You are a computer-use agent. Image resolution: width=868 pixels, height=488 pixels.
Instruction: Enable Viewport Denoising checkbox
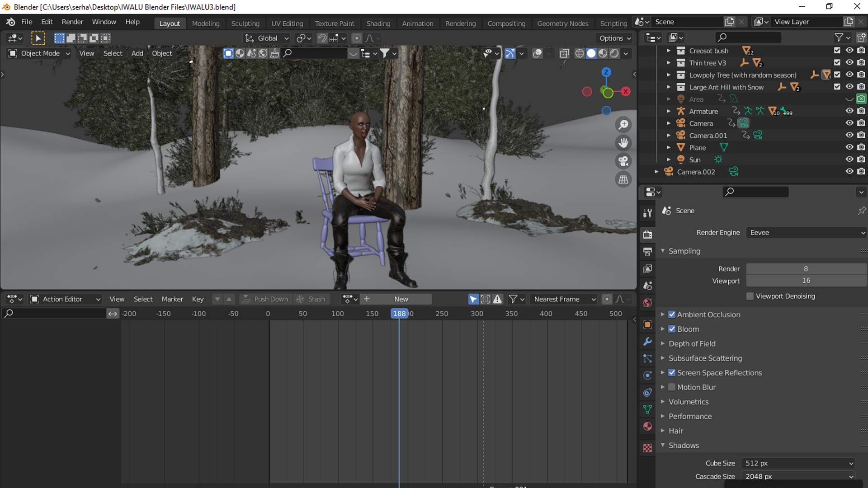coord(750,296)
